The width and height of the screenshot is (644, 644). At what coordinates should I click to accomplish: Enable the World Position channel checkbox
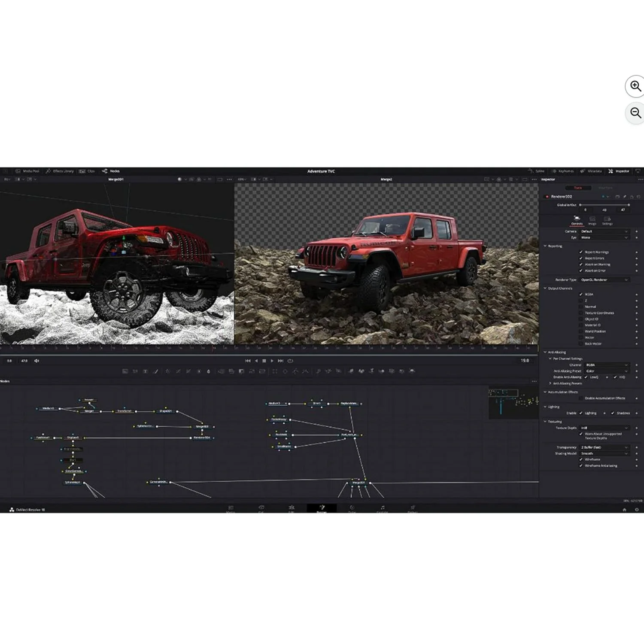click(581, 331)
